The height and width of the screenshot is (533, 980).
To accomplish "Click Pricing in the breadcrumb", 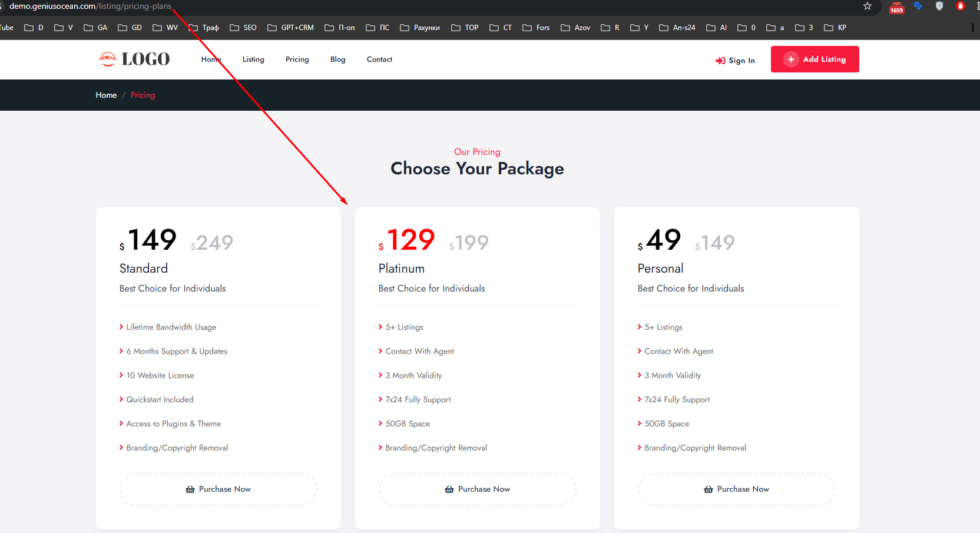I will [x=143, y=95].
